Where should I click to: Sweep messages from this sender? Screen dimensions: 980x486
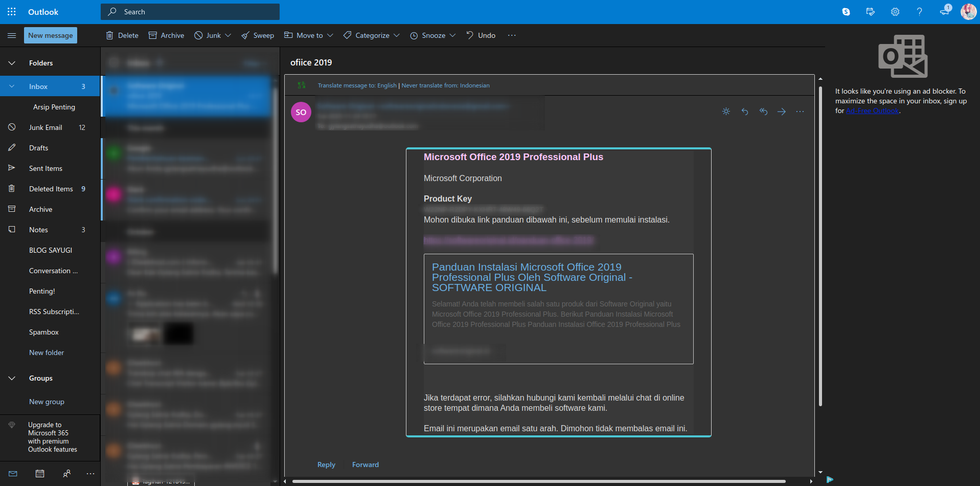258,35
